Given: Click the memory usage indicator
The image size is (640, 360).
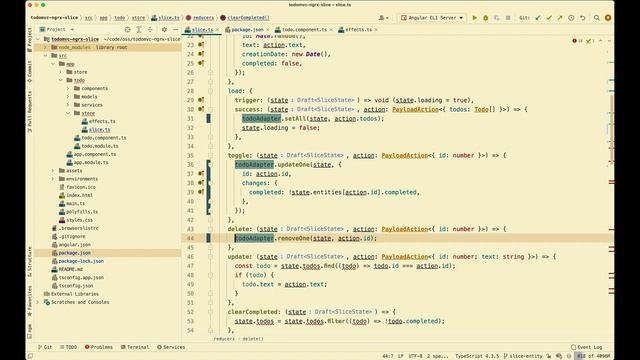Looking at the screenshot, I should pyautogui.click(x=593, y=356).
